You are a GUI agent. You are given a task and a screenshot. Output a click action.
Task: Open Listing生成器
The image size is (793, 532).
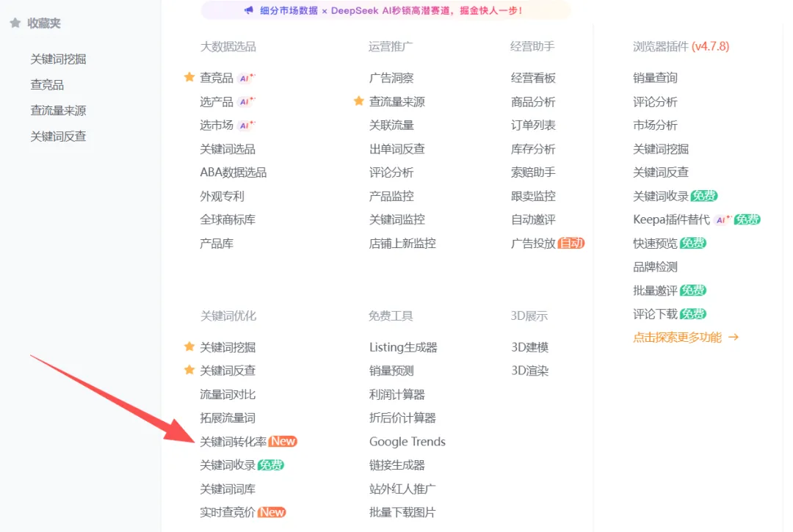tap(403, 347)
